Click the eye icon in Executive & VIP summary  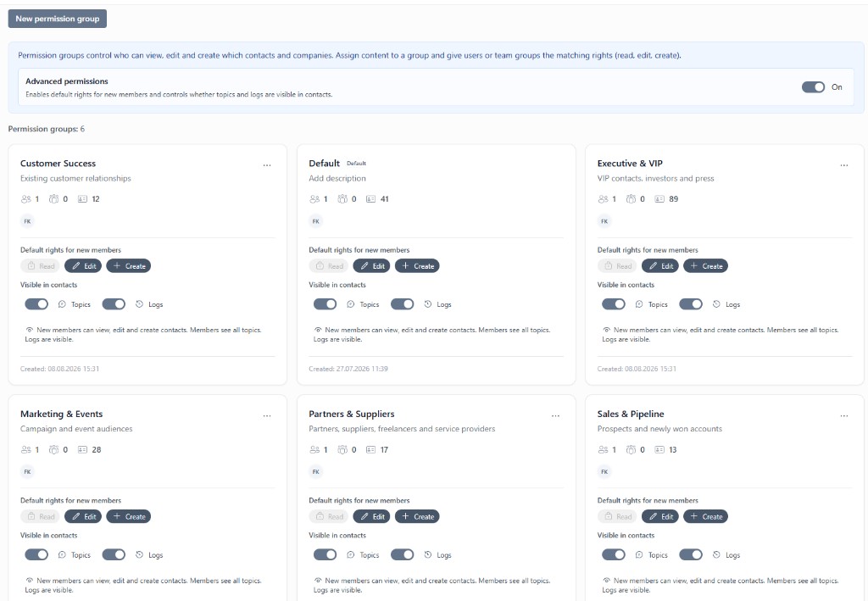[606, 330]
